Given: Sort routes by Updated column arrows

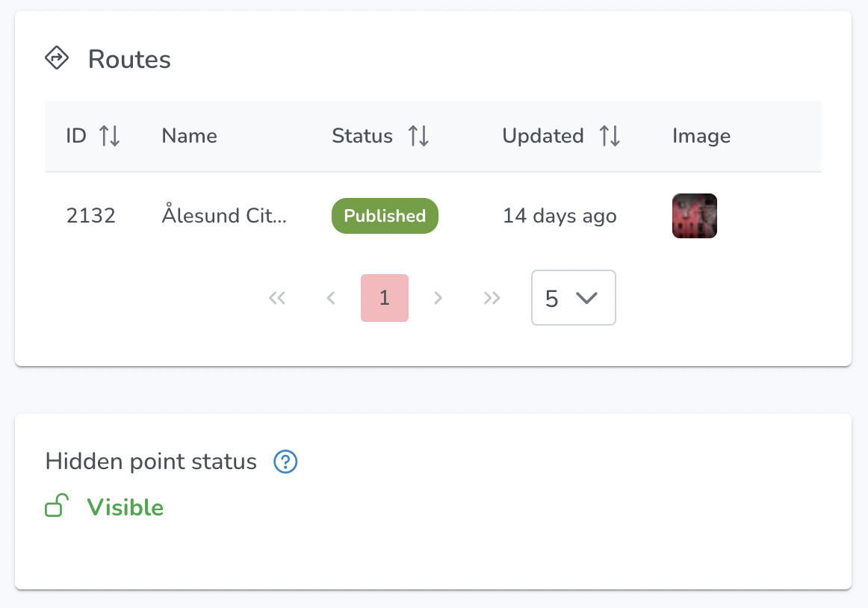Looking at the screenshot, I should (610, 136).
